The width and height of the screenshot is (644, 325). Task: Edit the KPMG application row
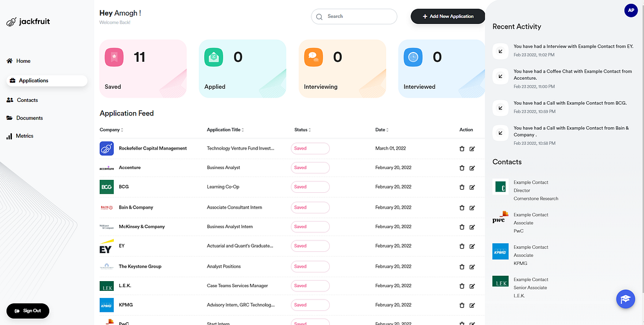point(472,305)
